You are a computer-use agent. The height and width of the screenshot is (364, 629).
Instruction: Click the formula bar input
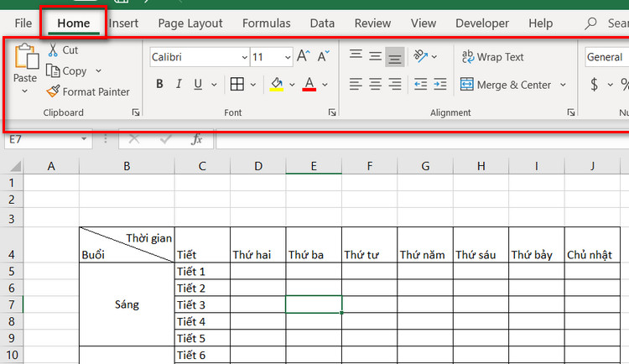tap(423, 139)
